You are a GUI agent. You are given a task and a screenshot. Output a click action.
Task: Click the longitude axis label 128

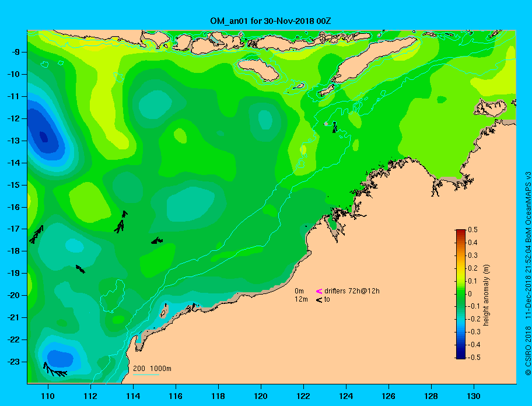pyautogui.click(x=431, y=396)
